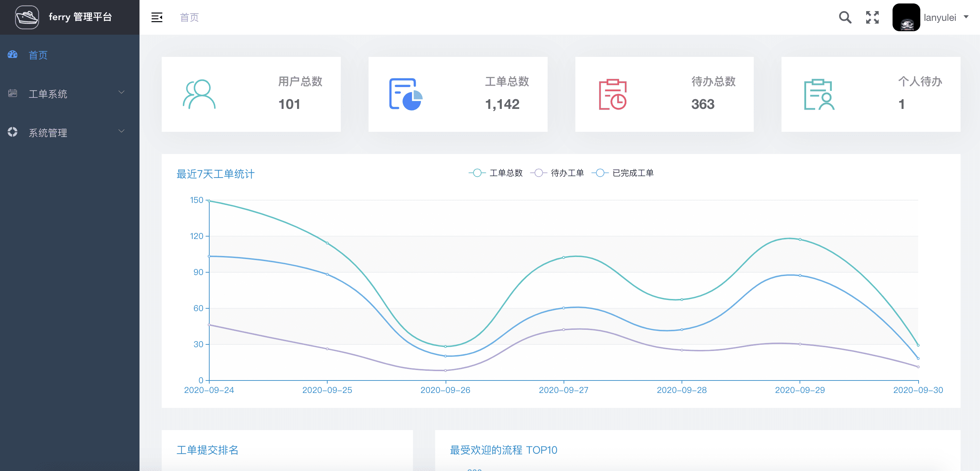Click the ferry ship logo icon
This screenshot has height=471, width=980.
pos(27,17)
